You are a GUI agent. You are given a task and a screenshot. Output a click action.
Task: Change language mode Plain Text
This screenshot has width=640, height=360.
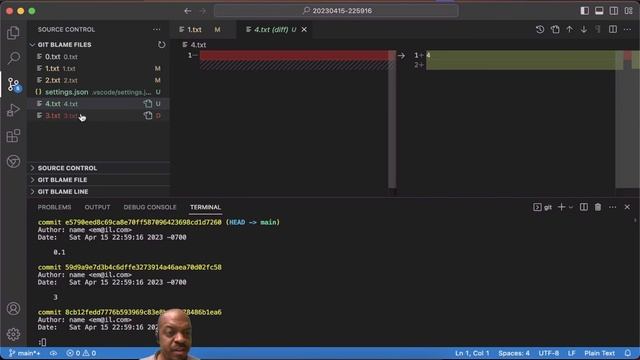[x=600, y=353]
